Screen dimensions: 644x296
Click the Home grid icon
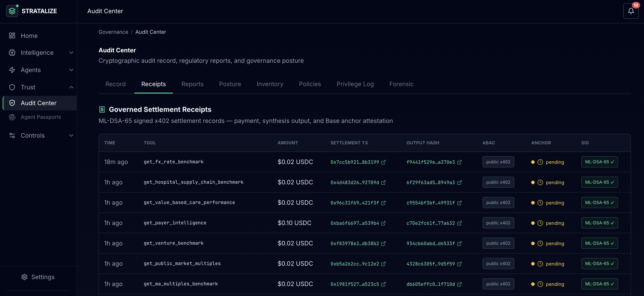tap(12, 35)
